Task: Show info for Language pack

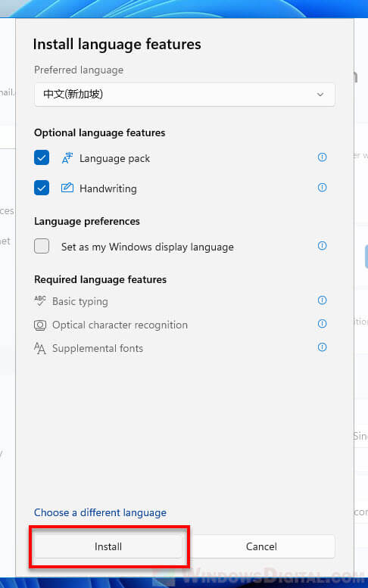Action: click(322, 157)
